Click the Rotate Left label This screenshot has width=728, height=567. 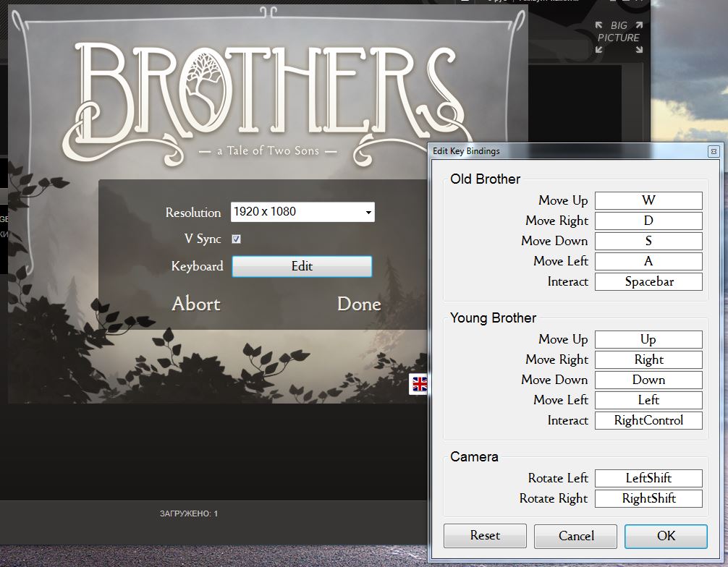click(x=558, y=478)
